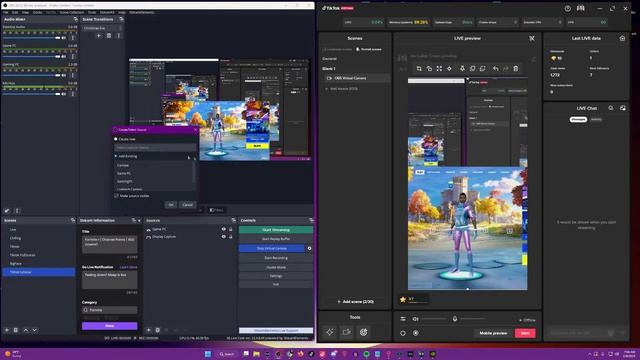
Task: Click send-backward layer icon in preview toolbar
Action: 482,69
